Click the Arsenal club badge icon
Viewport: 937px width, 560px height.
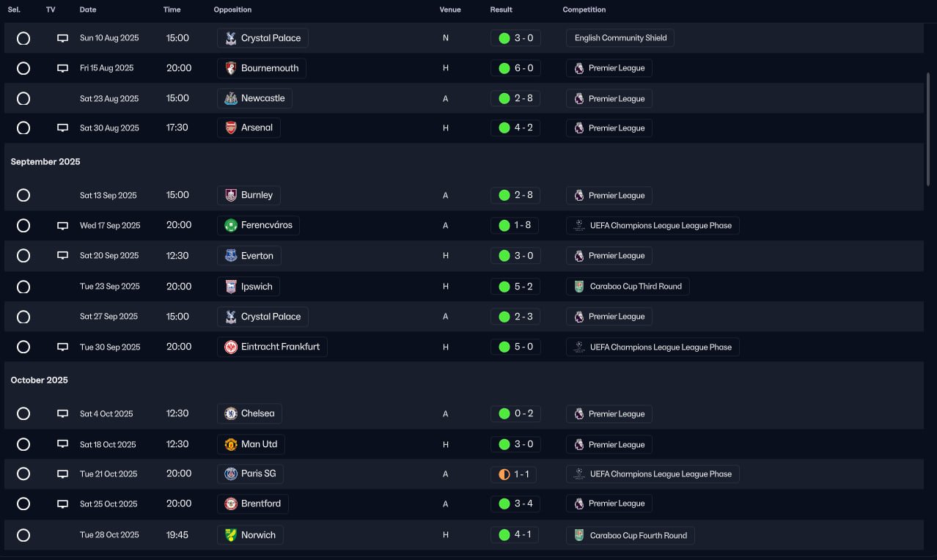tap(231, 128)
